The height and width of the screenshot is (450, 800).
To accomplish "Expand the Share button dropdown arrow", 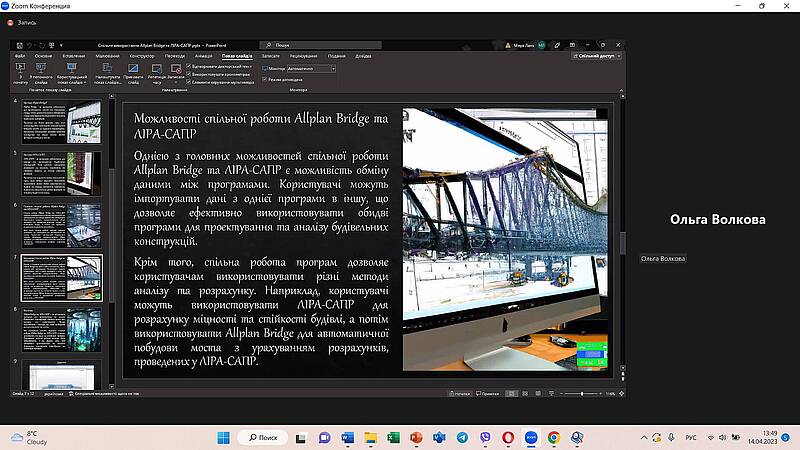I will (x=619, y=56).
